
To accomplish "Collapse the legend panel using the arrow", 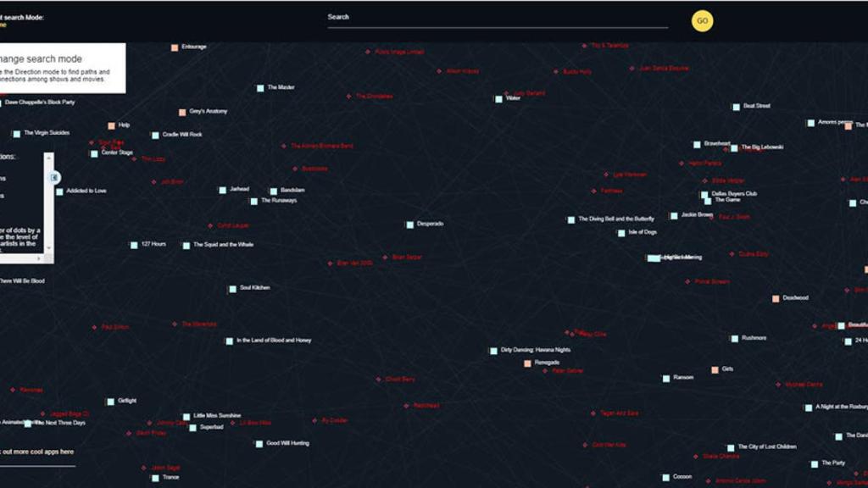I will [53, 176].
